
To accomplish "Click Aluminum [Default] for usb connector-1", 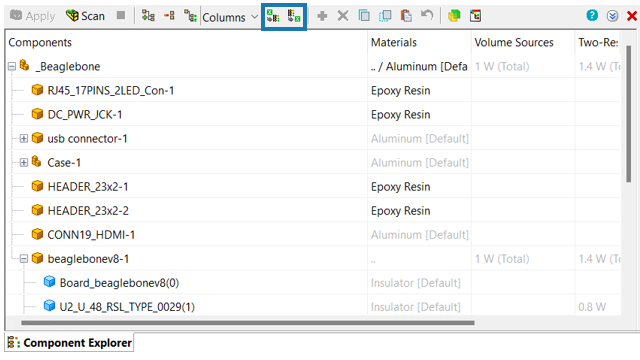I will click(420, 139).
